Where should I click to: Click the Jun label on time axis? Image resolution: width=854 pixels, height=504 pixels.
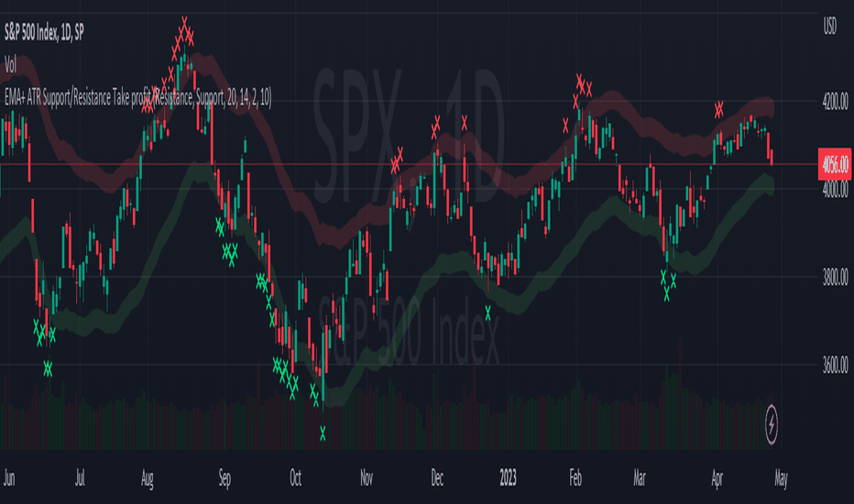click(9, 478)
